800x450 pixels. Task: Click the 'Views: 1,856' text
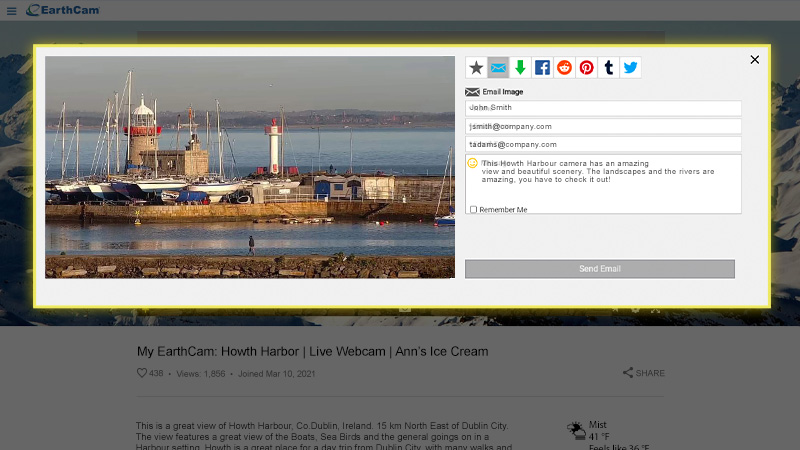point(201,373)
